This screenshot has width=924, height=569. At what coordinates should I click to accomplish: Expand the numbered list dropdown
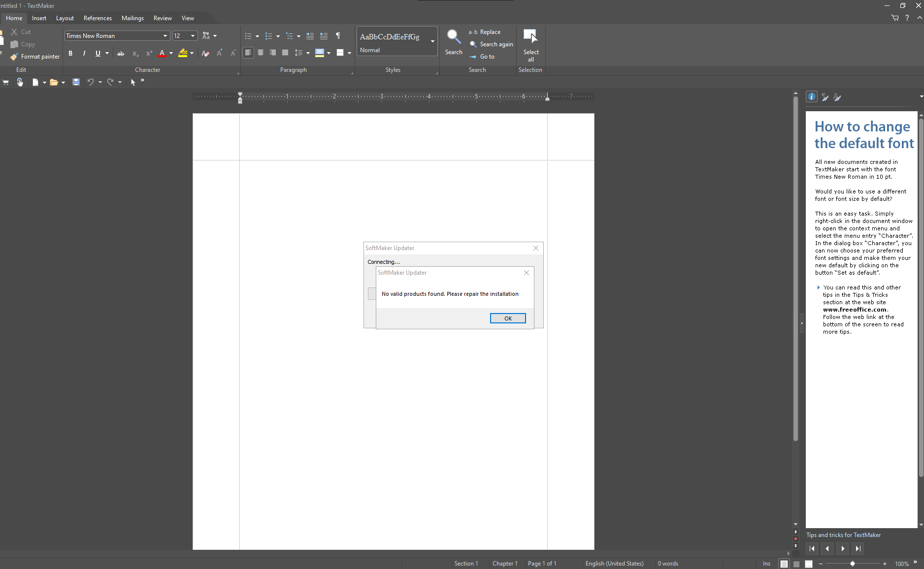point(278,36)
